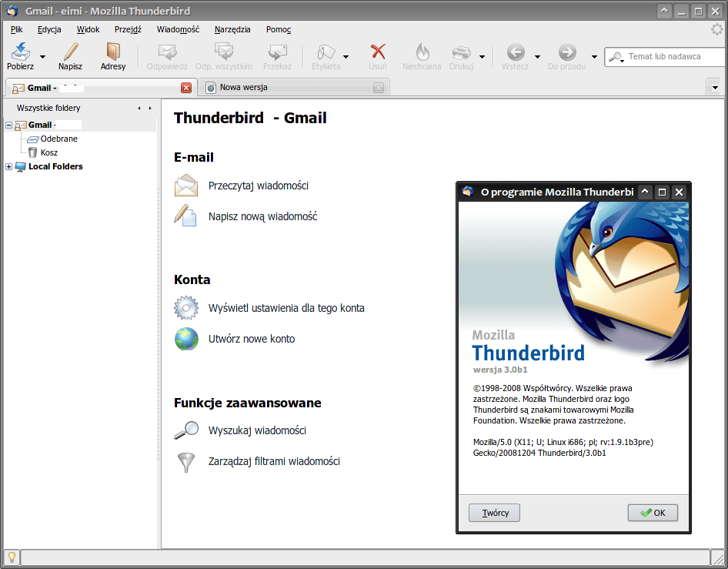Viewport: 728px width, 569px height.
Task: Click the new account globe icon
Action: pyautogui.click(x=187, y=339)
